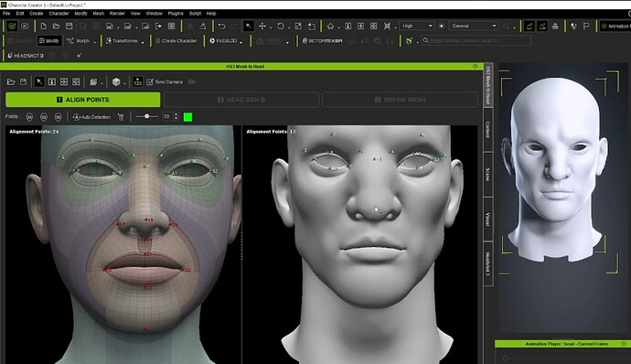The width and height of the screenshot is (631, 364).
Task: Create a new project from toolbar
Action: 44,27
